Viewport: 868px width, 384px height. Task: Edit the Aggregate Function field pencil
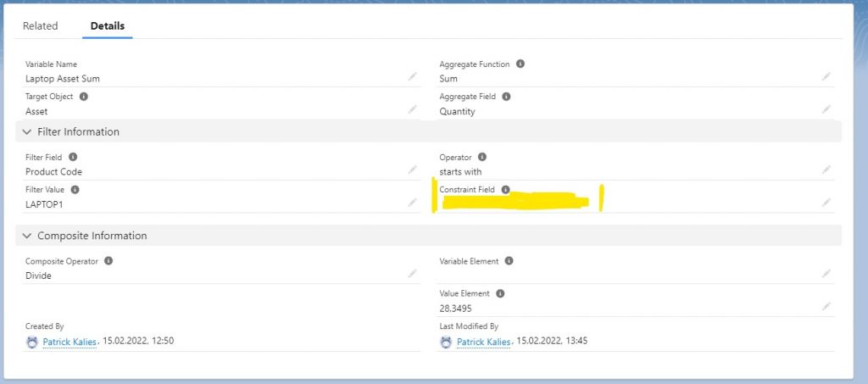[826, 76]
